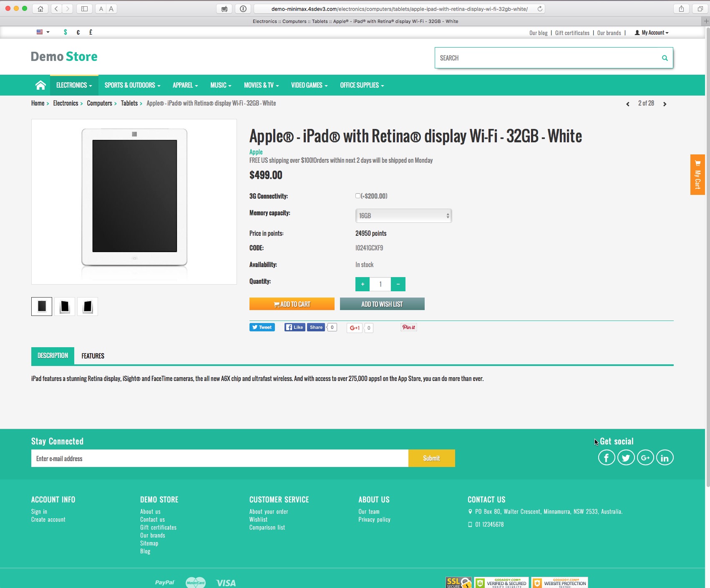The image size is (710, 588).
Task: Add product to wish list
Action: (x=382, y=304)
